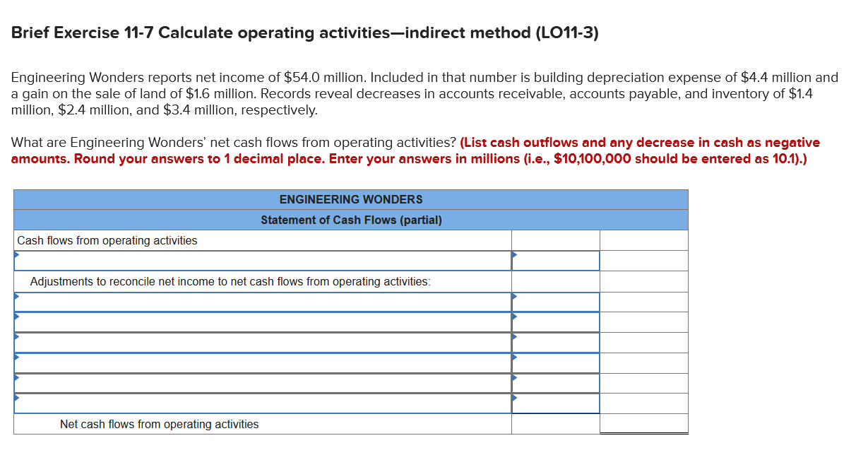
Task: Open the dropdown for the first adjustment row
Action: click(261, 301)
